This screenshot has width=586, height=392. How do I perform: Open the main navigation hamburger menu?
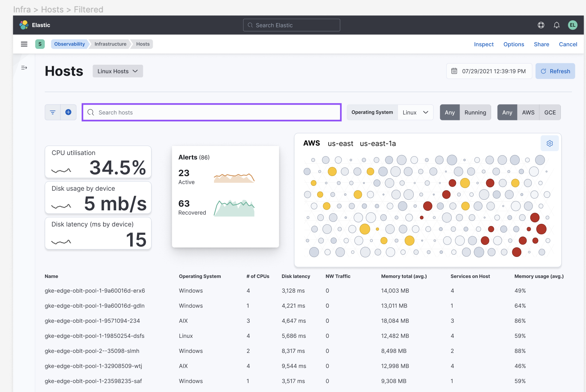pyautogui.click(x=24, y=44)
